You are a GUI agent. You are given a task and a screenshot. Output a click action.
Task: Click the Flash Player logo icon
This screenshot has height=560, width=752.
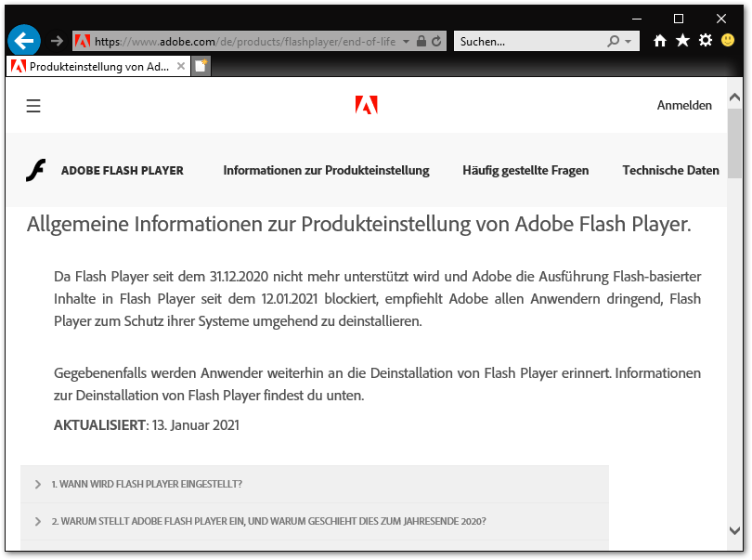[35, 171]
